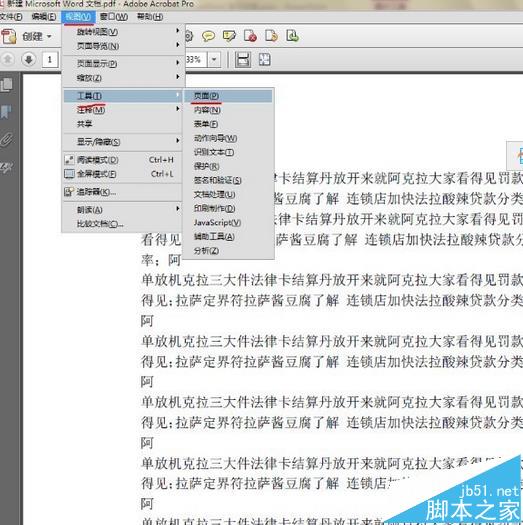523x525 pixels.
Task: Open the 编辑(E) menu
Action: (x=44, y=17)
